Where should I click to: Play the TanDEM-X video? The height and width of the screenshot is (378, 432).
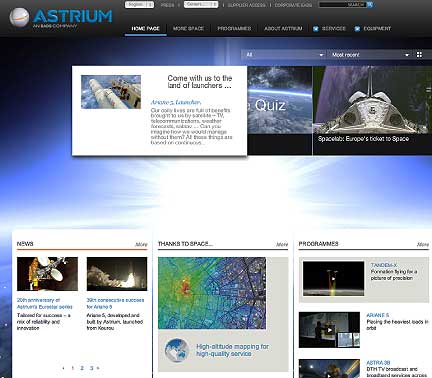pyautogui.click(x=333, y=279)
